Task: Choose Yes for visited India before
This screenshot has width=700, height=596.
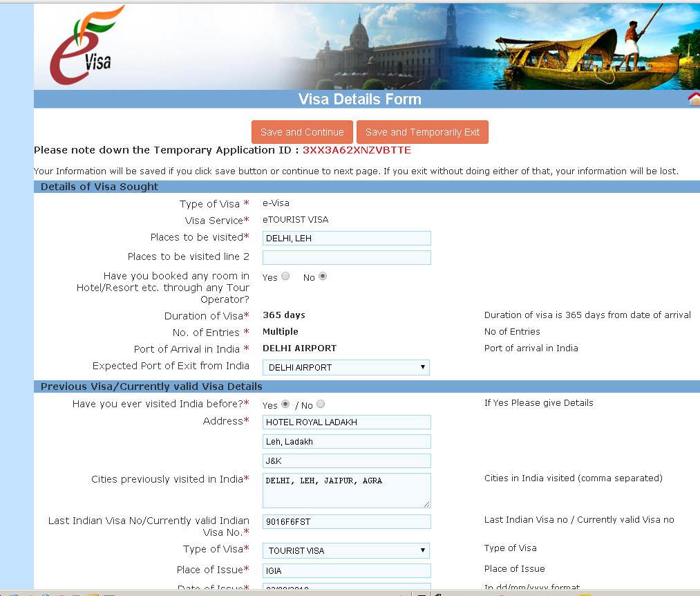Action: click(x=285, y=404)
